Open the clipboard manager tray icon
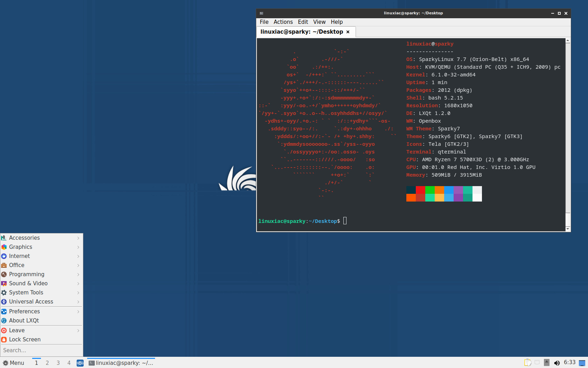The height and width of the screenshot is (368, 588). [x=527, y=363]
